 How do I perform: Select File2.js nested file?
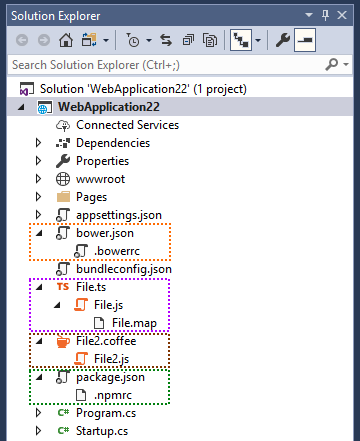click(111, 359)
